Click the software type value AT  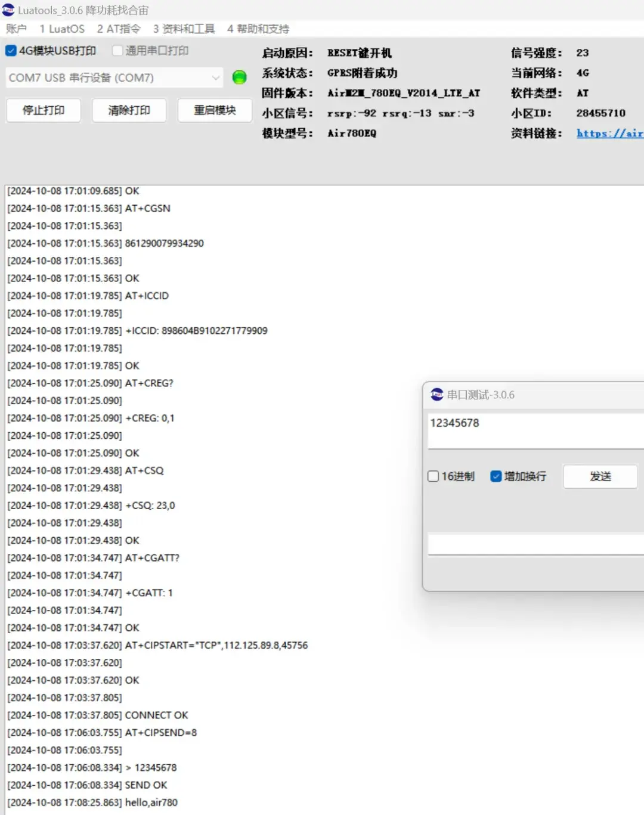pyautogui.click(x=583, y=93)
